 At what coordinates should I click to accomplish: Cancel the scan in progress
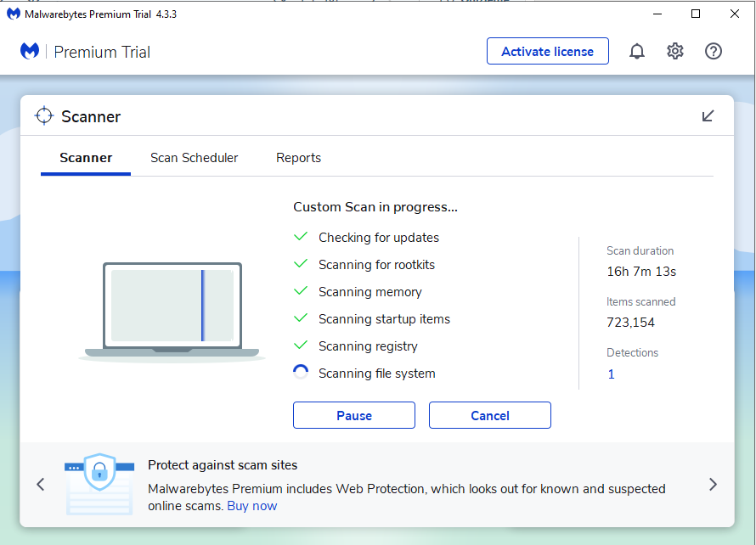click(490, 415)
